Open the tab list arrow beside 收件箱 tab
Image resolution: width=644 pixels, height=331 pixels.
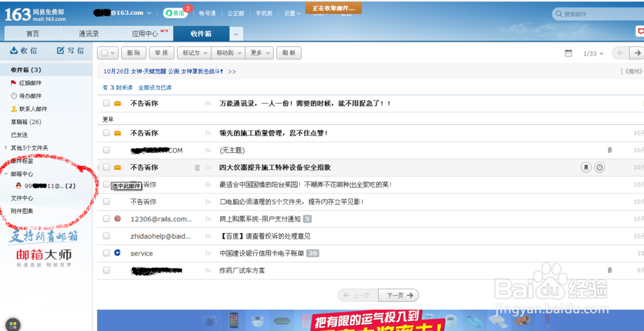tap(236, 34)
